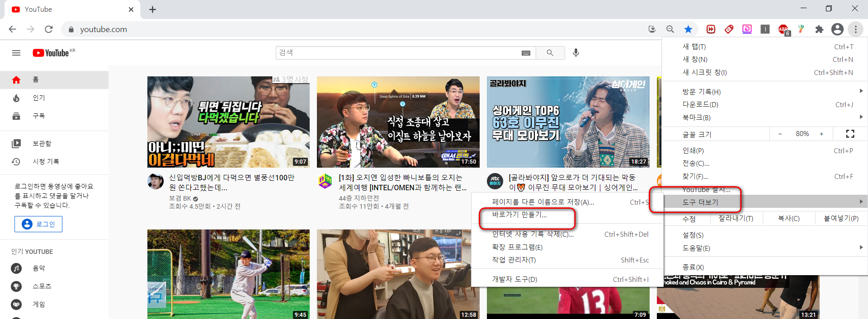Click the blue bookmark star icon

688,29
